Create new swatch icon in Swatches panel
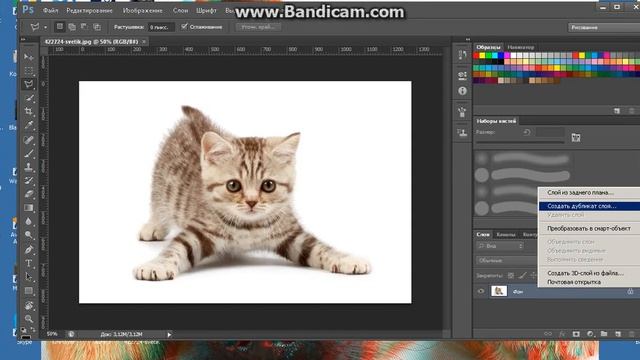This screenshot has height=360, width=640. 617,111
